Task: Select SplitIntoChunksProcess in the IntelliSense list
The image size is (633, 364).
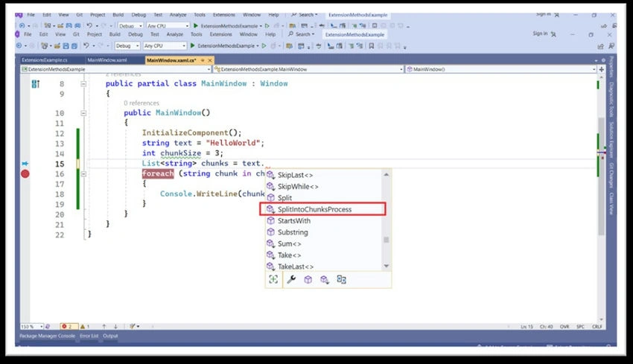Action: (323, 209)
